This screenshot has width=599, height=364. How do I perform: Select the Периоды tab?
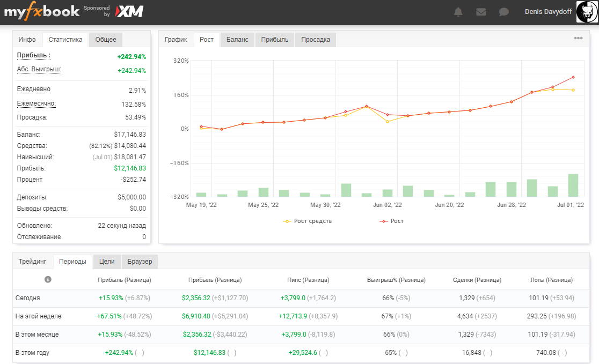pyautogui.click(x=72, y=262)
